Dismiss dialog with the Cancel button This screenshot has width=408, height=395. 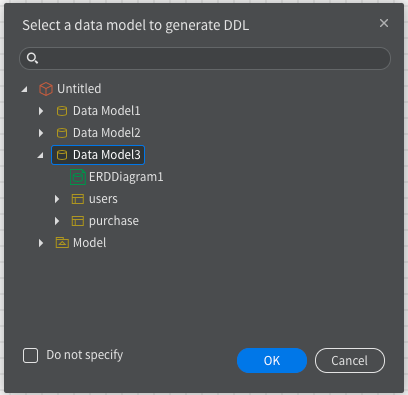[x=350, y=360]
